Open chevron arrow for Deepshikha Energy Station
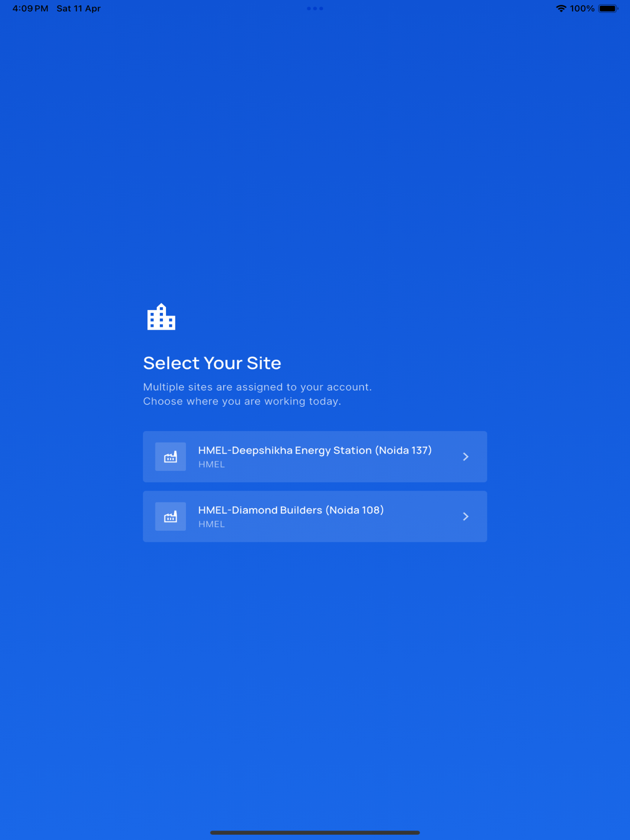 tap(465, 457)
